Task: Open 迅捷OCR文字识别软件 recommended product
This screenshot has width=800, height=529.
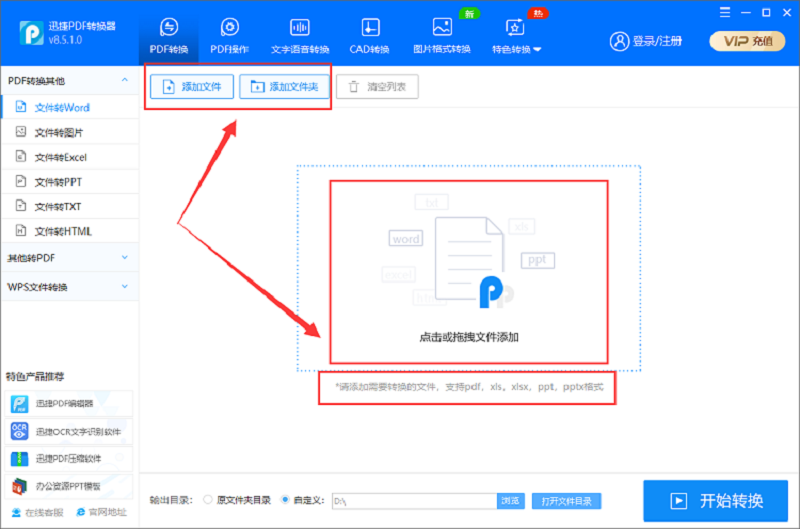Action: point(69,432)
